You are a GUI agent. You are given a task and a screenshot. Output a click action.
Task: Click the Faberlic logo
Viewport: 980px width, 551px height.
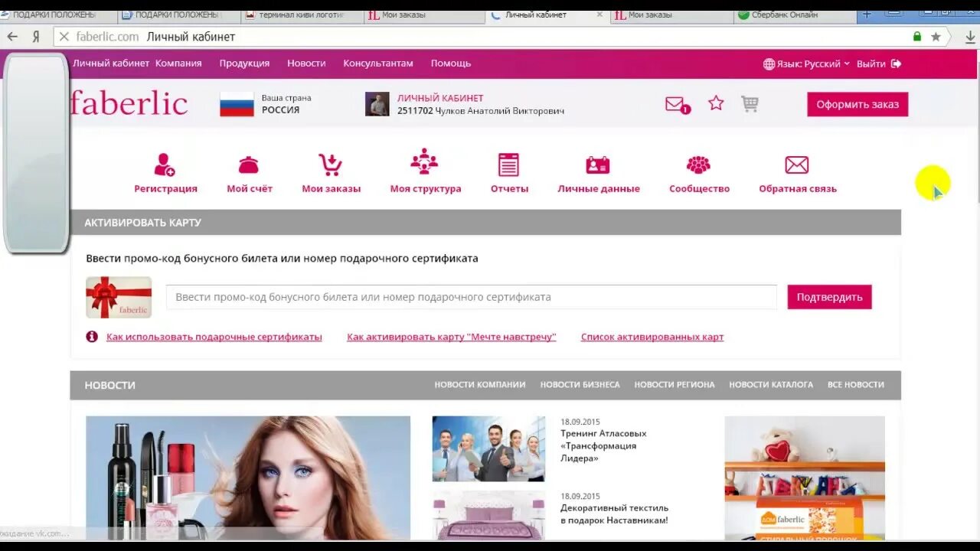coord(129,103)
